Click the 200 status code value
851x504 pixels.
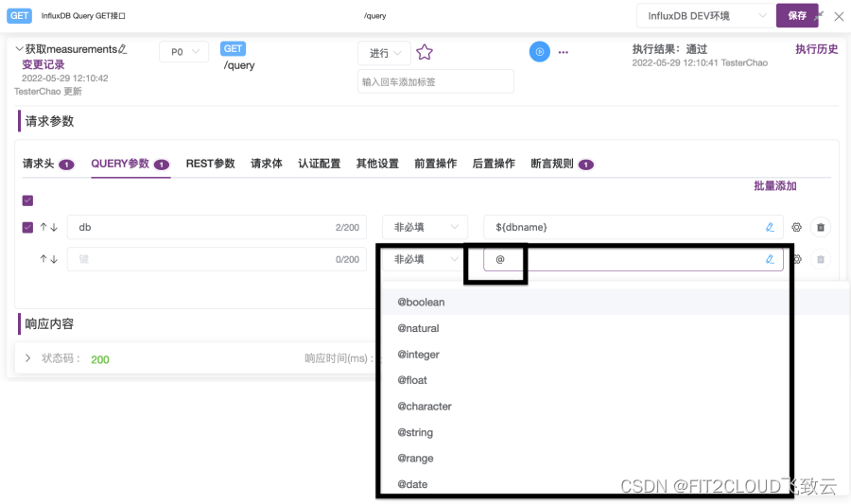point(100,359)
